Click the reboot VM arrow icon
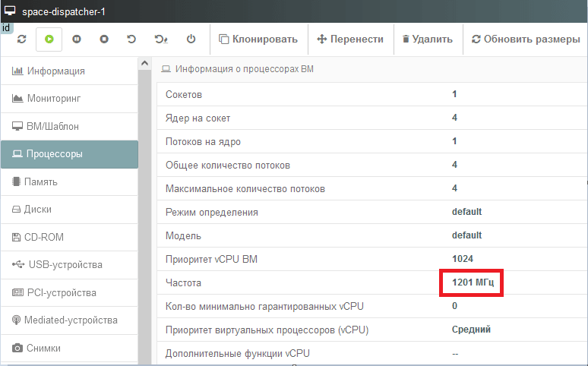This screenshot has height=366, width=588. [x=131, y=39]
